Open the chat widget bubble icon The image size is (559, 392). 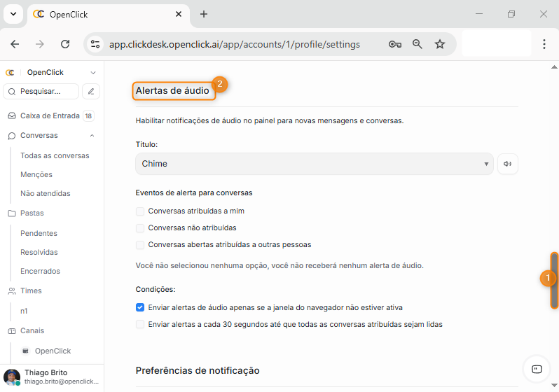tap(537, 369)
